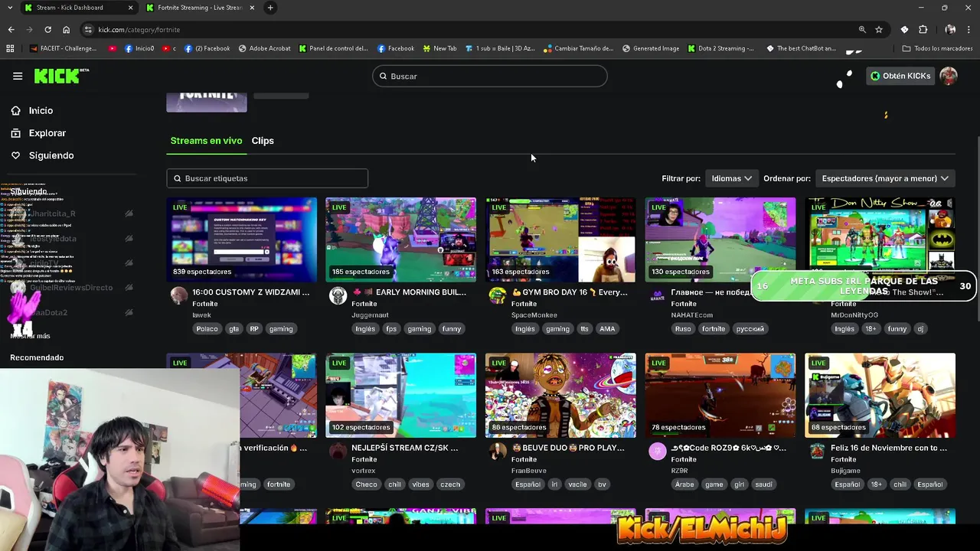The image size is (980, 551).
Task: Select the gta tag
Action: point(234,329)
